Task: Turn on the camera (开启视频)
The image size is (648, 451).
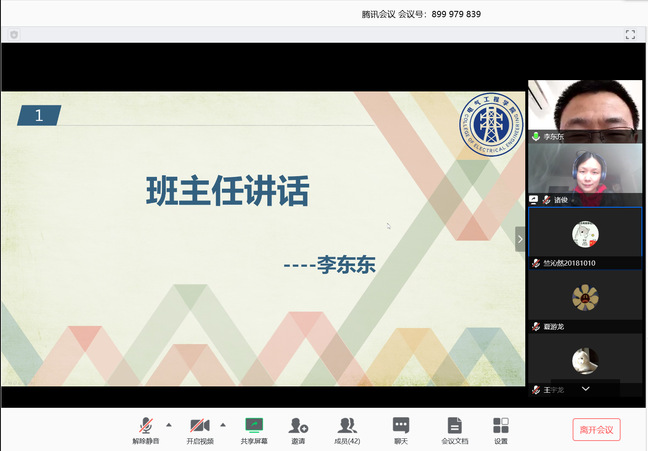Action: click(x=200, y=427)
